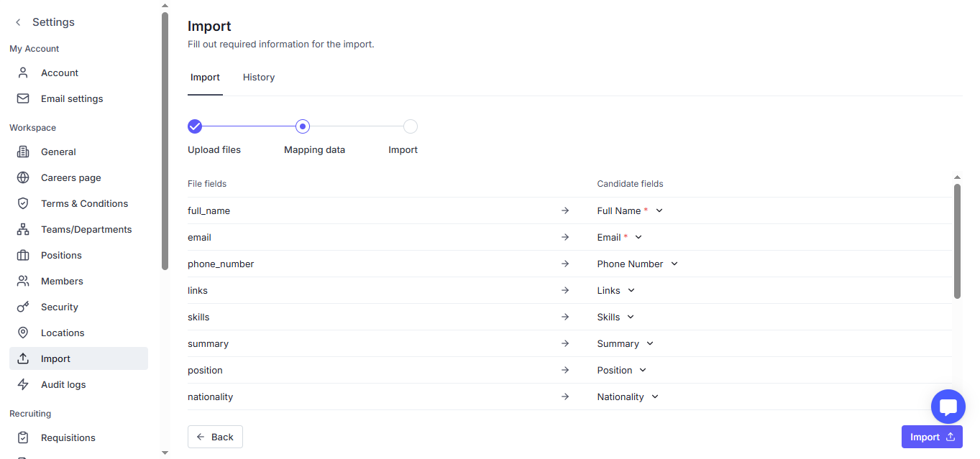Image resolution: width=980 pixels, height=459 pixels.
Task: Click the Mapping data step circle
Action: (x=303, y=127)
